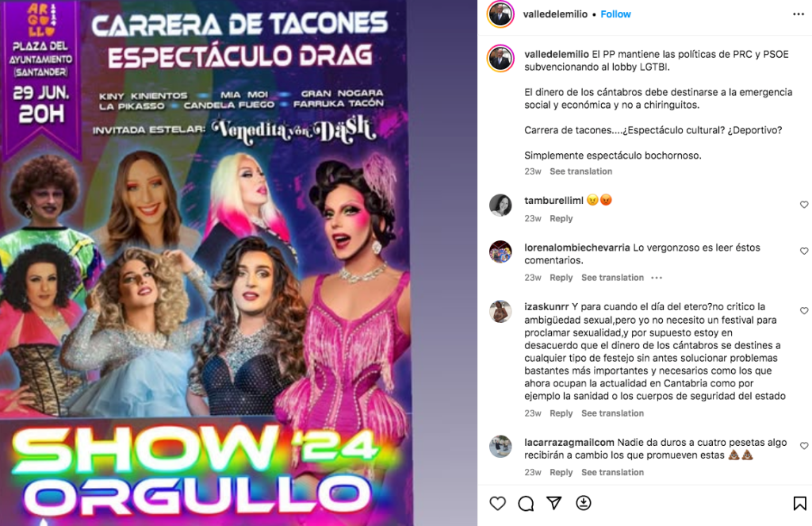Click the download arrow circle icon
Image resolution: width=812 pixels, height=526 pixels.
[x=584, y=503]
